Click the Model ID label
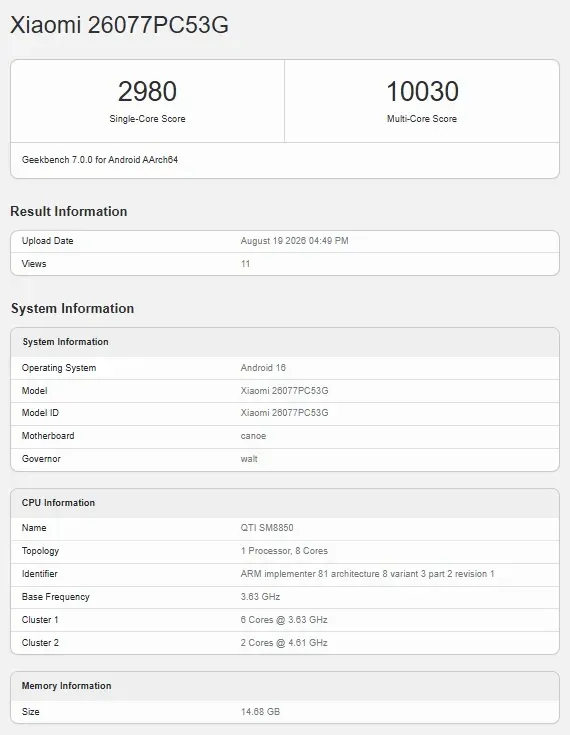The image size is (570, 735). coord(40,413)
